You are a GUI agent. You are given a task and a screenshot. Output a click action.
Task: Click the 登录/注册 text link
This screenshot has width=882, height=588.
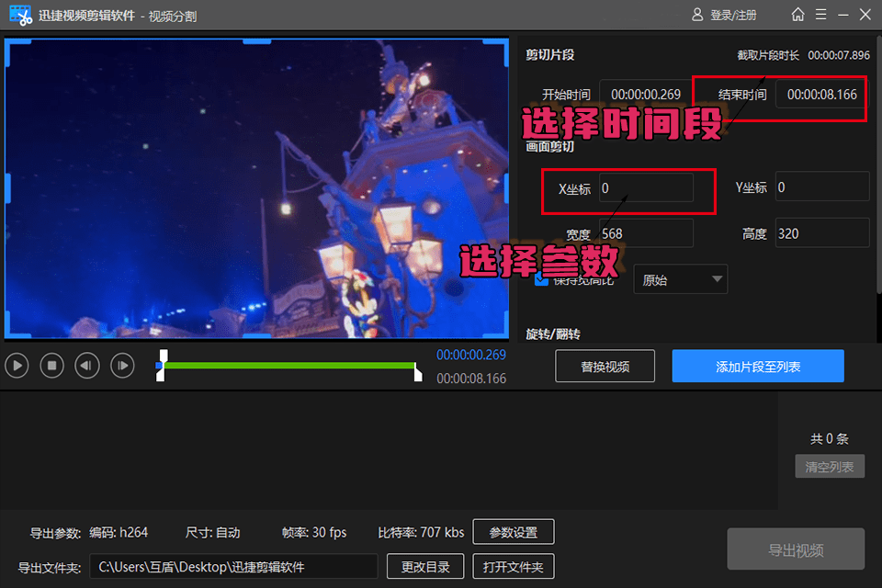pyautogui.click(x=733, y=16)
